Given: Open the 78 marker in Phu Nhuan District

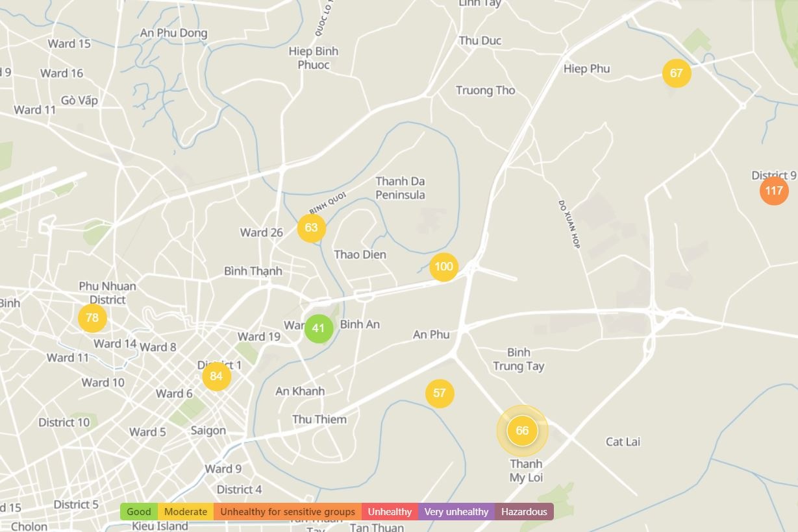Looking at the screenshot, I should (x=92, y=318).
